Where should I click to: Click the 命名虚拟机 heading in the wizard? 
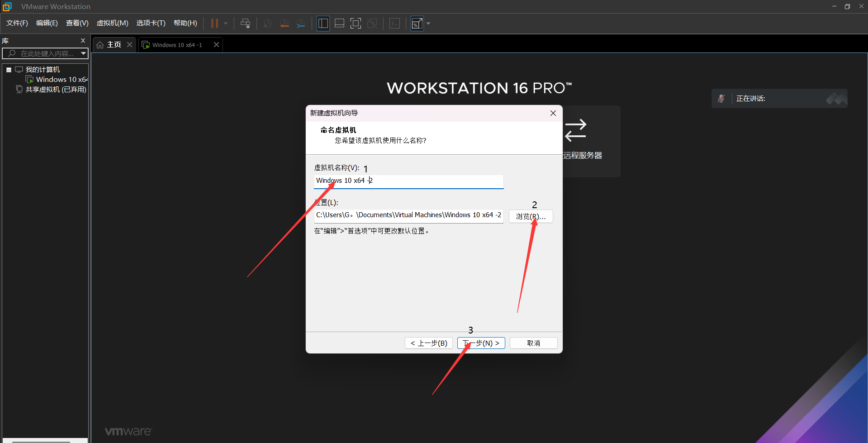click(338, 130)
